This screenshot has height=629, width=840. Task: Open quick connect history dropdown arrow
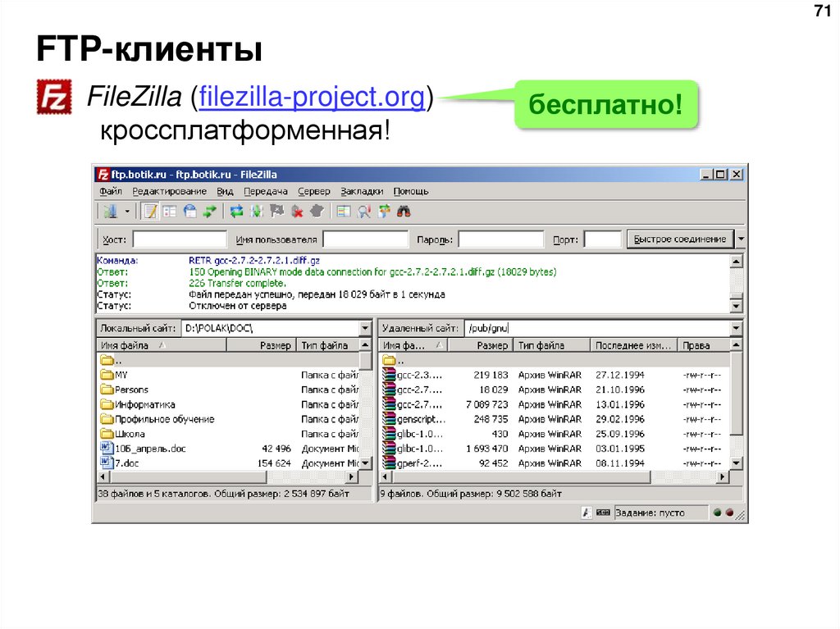[741, 239]
